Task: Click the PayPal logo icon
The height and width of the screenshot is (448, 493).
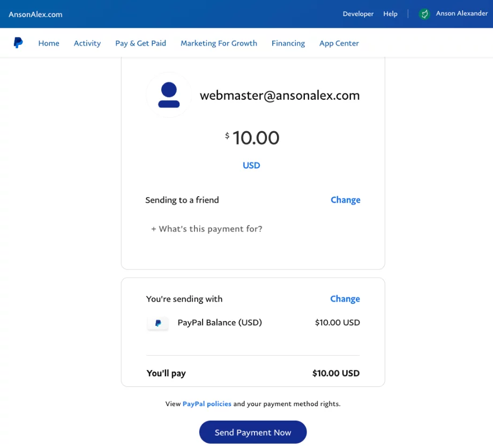Action: (x=18, y=43)
